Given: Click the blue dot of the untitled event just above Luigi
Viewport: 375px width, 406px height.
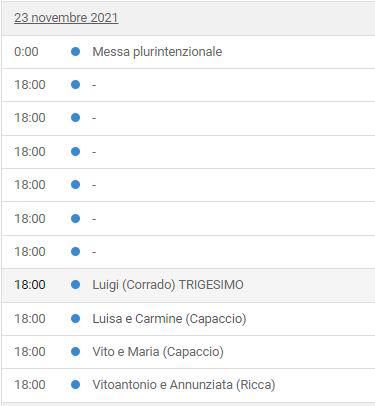Looking at the screenshot, I should click(x=76, y=251).
